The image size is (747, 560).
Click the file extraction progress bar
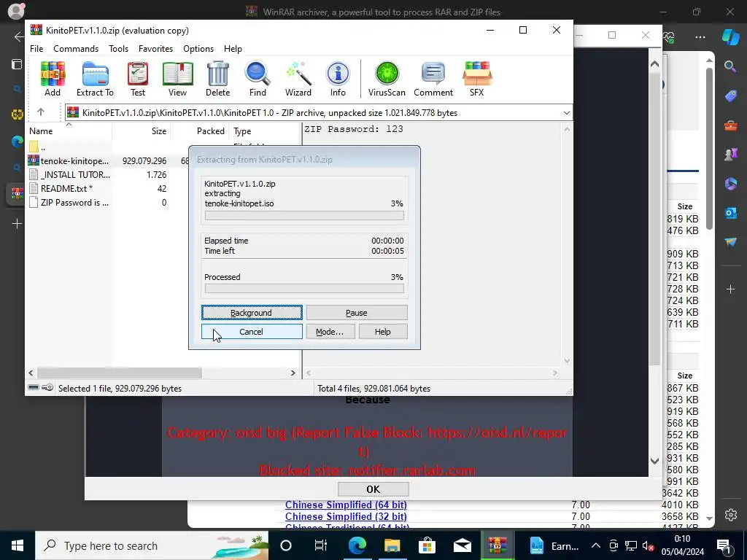point(304,215)
